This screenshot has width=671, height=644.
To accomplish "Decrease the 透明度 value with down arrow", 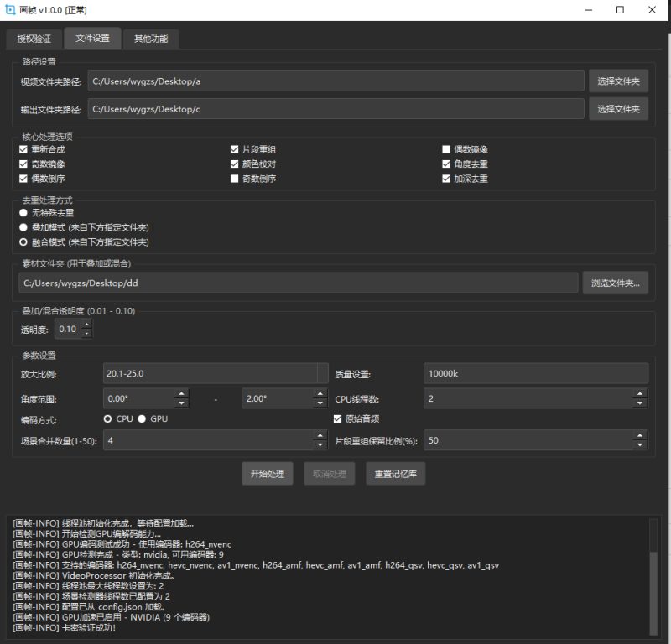I will 87,334.
